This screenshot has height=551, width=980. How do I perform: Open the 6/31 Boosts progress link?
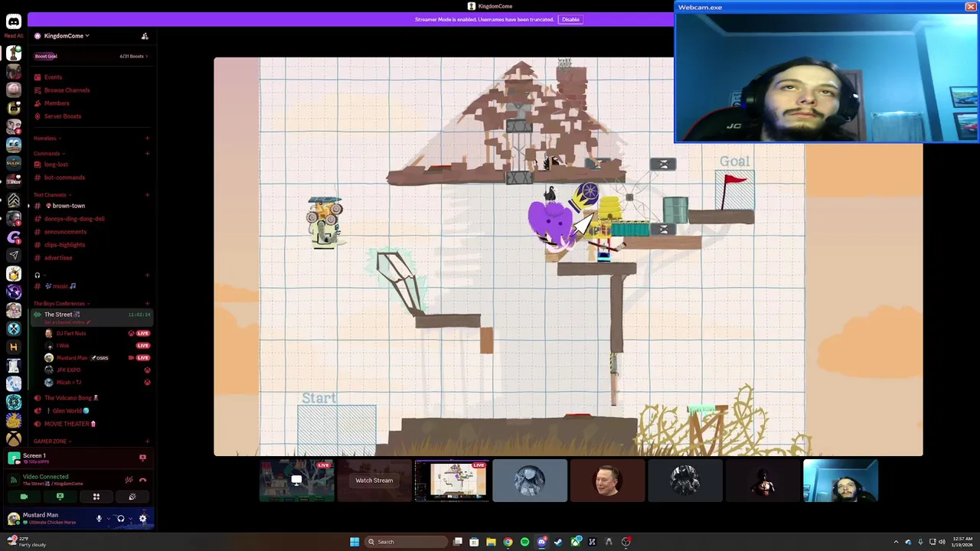click(133, 56)
